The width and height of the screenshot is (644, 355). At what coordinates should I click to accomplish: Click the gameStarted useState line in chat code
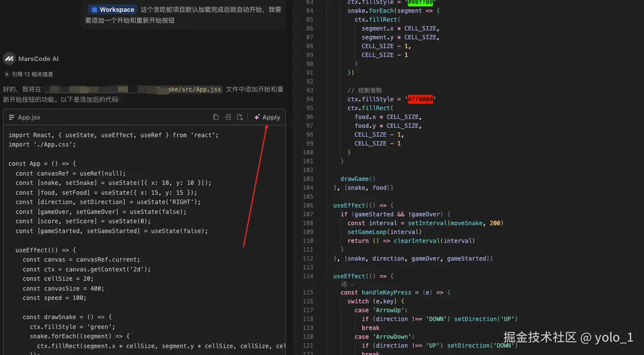tap(112, 231)
